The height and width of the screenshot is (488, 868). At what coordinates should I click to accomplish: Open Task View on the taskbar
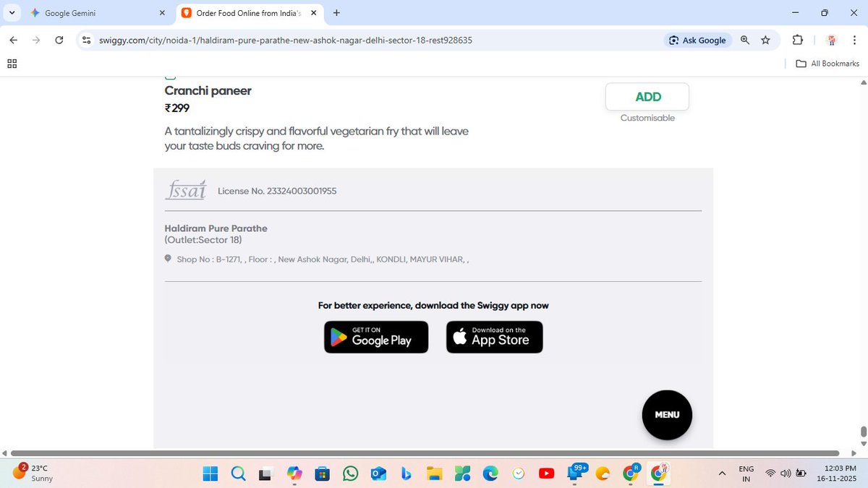pos(266,474)
